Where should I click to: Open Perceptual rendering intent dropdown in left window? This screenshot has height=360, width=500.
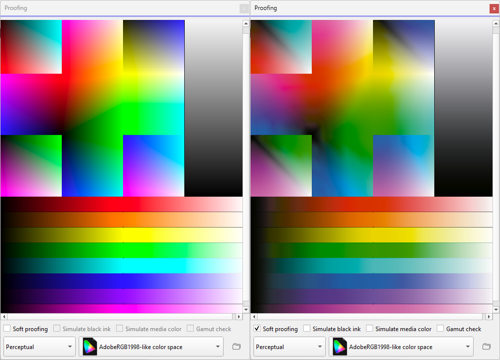(39, 347)
